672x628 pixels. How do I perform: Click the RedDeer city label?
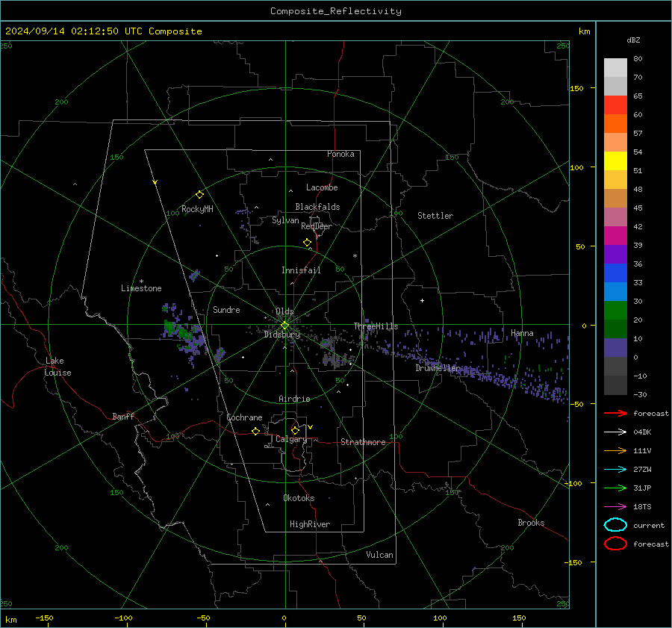[317, 226]
